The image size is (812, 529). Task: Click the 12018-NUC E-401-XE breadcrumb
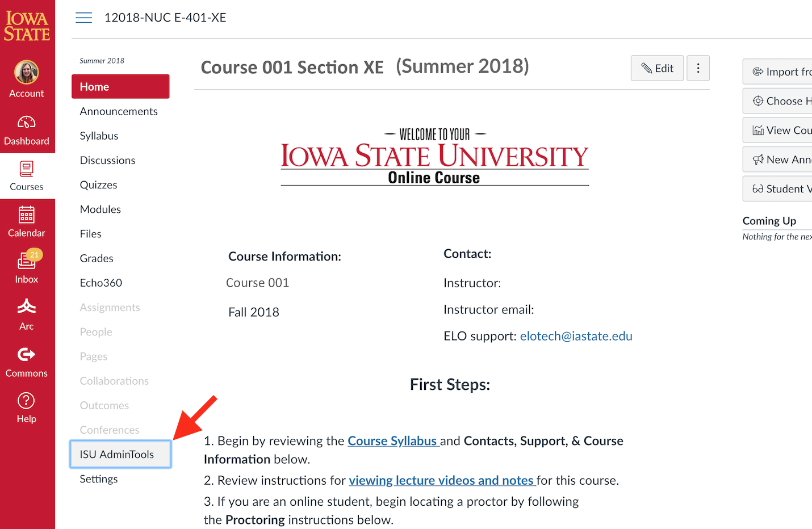(x=165, y=18)
